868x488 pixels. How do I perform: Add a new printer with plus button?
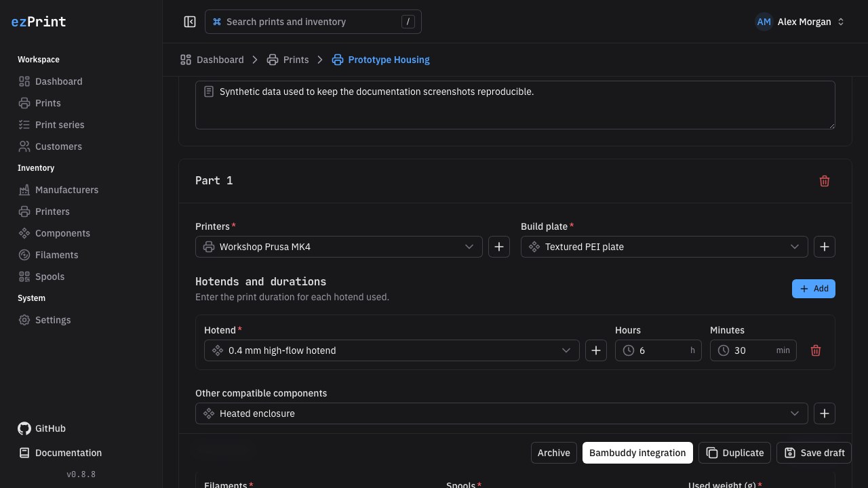click(x=499, y=247)
